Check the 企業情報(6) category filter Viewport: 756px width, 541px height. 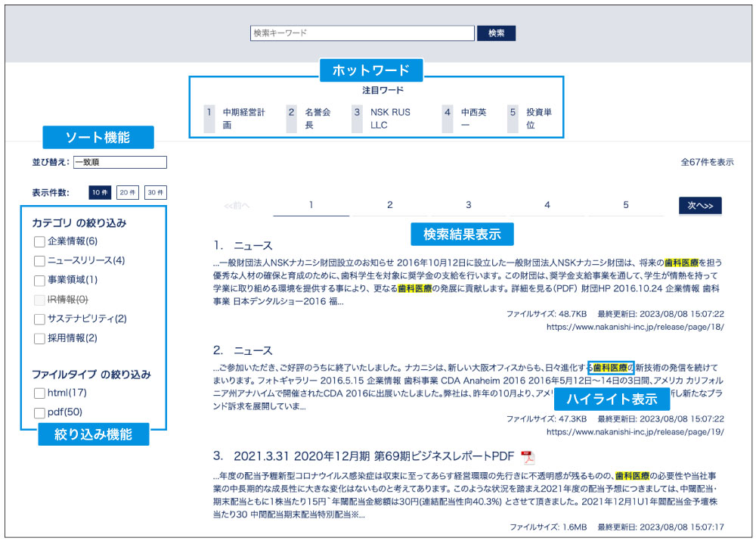[x=39, y=241]
